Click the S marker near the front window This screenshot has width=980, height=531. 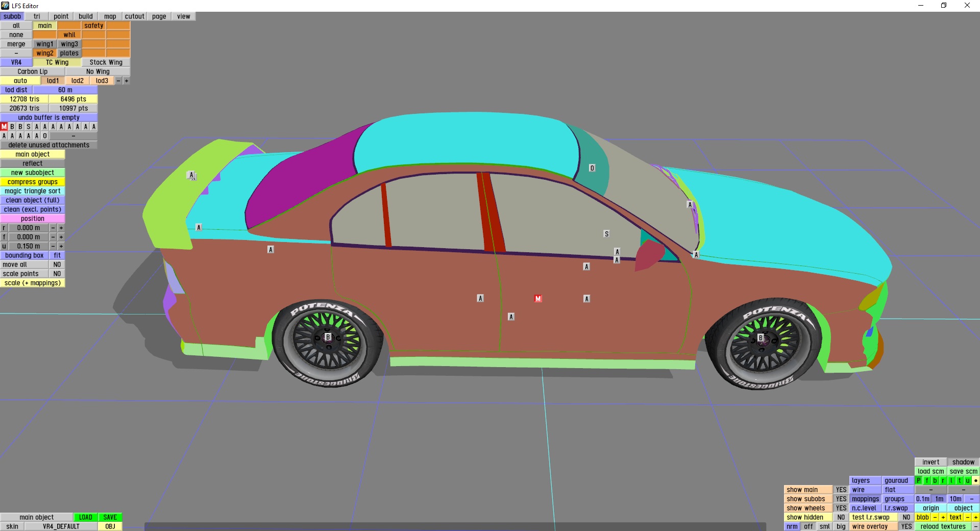click(606, 234)
